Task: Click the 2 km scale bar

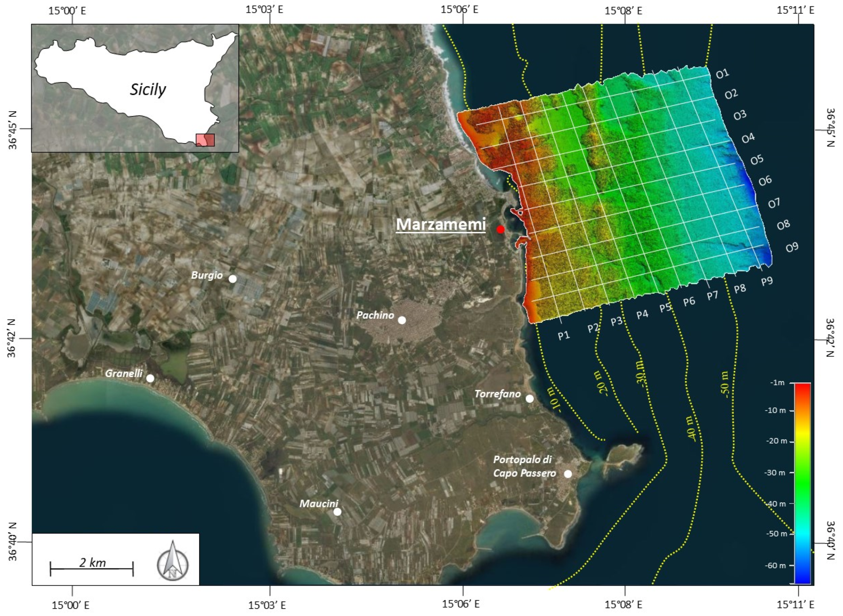Action: pyautogui.click(x=92, y=569)
